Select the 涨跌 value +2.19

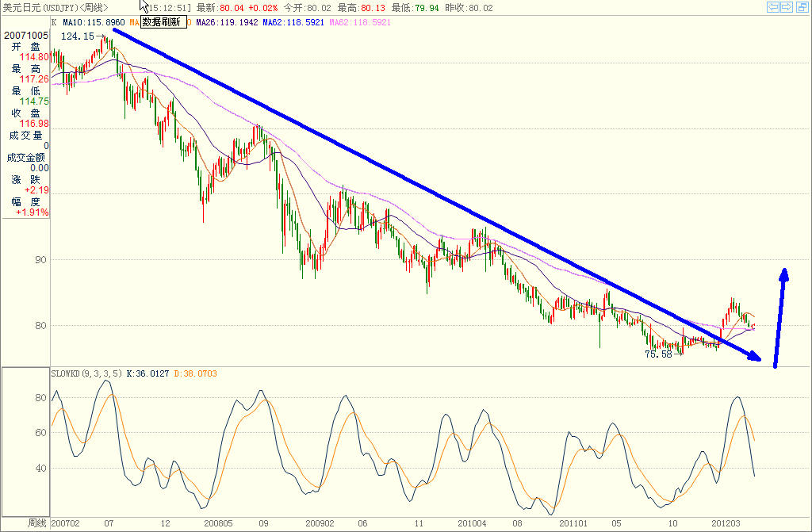point(36,190)
